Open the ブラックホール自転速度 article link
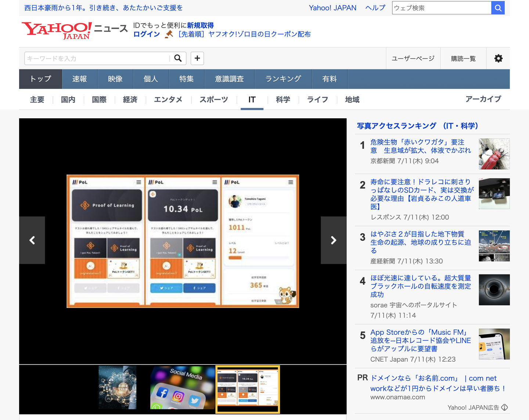This screenshot has width=529, height=420. [421, 286]
